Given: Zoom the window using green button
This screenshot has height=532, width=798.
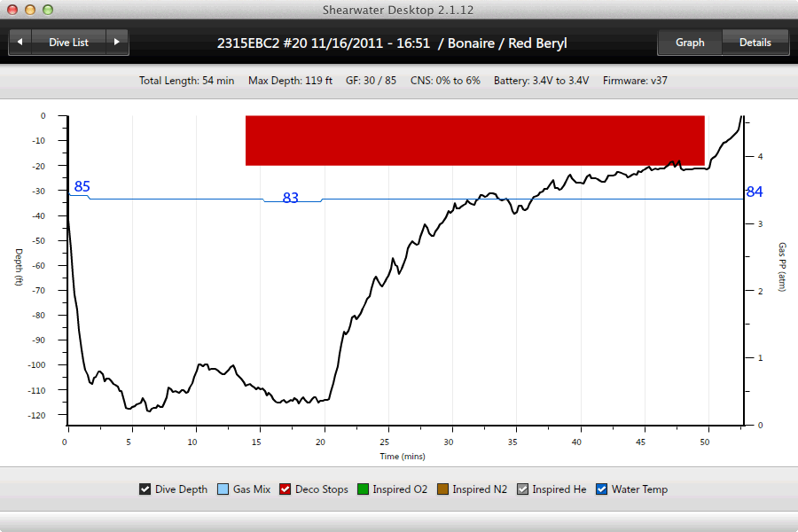Looking at the screenshot, I should (47, 9).
